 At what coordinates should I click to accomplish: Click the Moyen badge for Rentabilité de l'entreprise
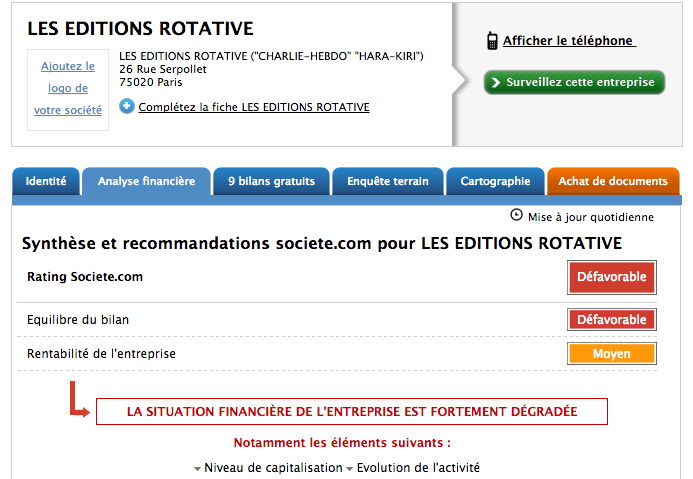coord(612,354)
